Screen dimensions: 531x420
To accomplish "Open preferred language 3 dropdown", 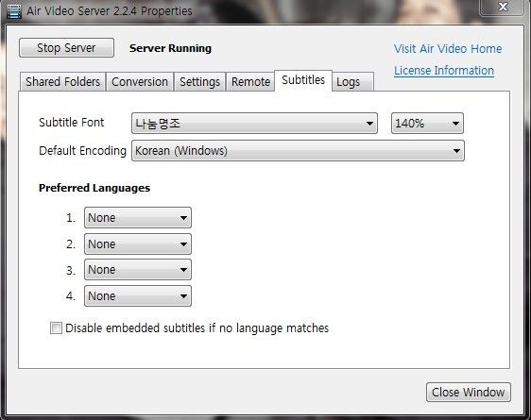I will 138,270.
